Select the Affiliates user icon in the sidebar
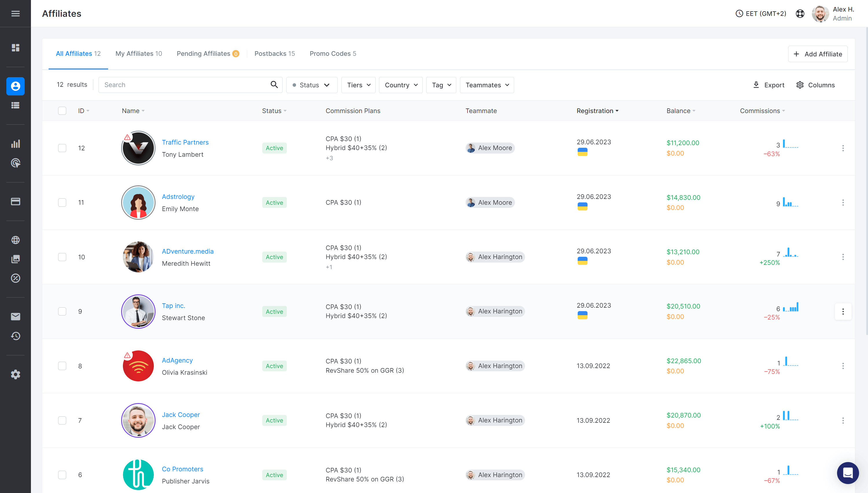Viewport: 868px width, 493px height. (x=15, y=86)
